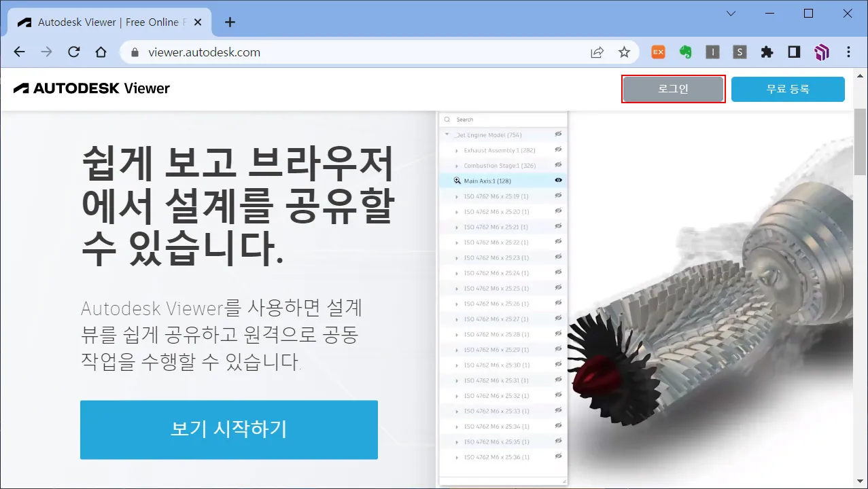Toggle visibility of Exhaust Assembly:1
The height and width of the screenshot is (489, 868).
[x=559, y=149]
